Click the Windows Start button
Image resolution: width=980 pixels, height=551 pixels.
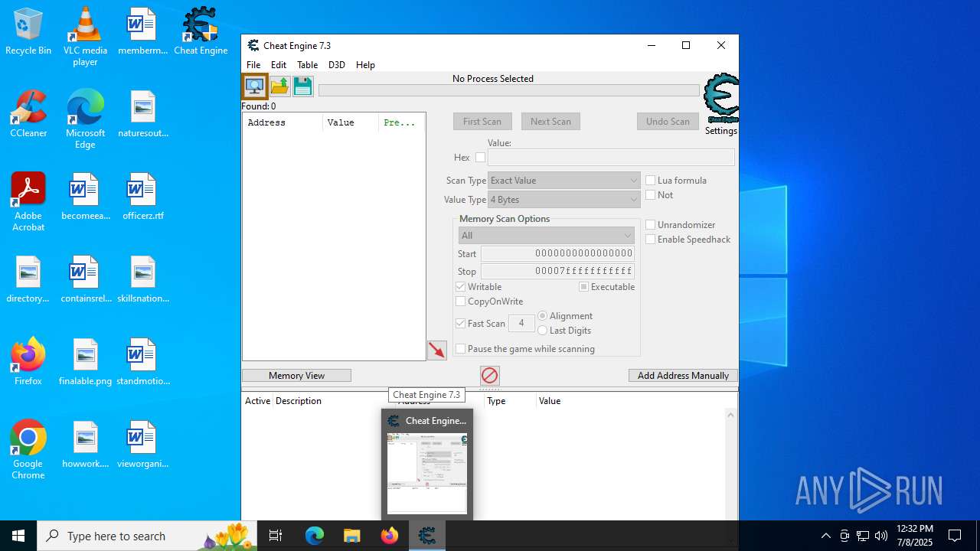(x=18, y=536)
